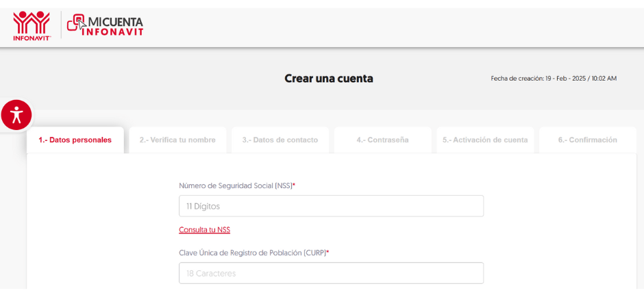644x297 pixels.
Task: Switch to 2.- Verifica tu nombre tab
Action: [x=177, y=140]
